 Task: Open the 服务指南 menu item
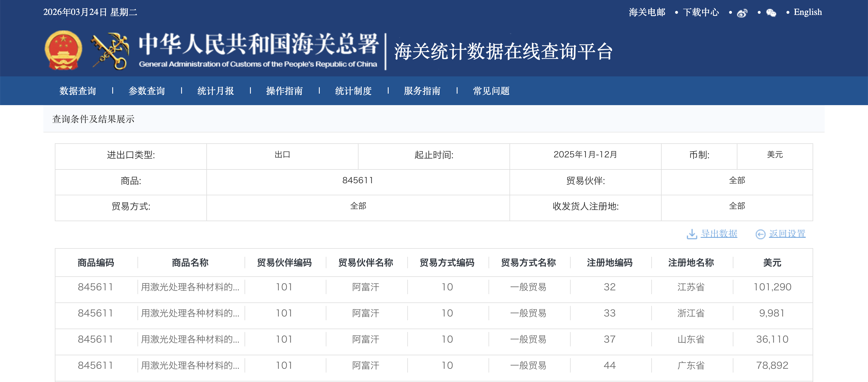[422, 91]
